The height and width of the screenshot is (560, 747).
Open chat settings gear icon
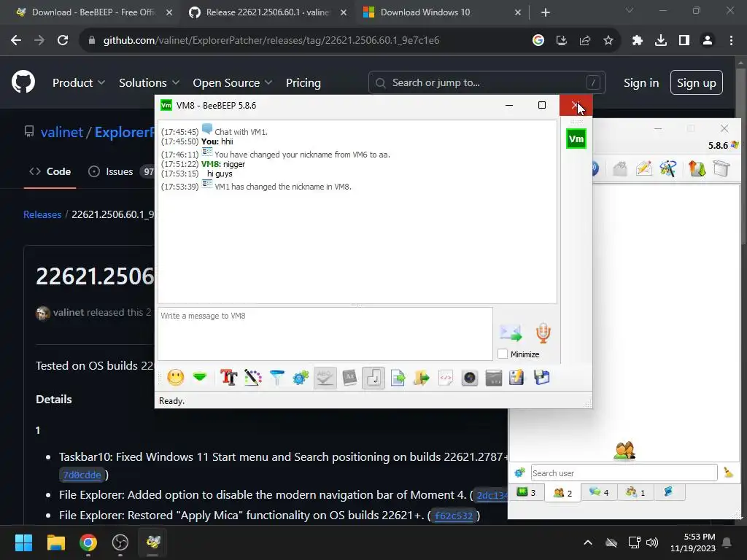(301, 378)
